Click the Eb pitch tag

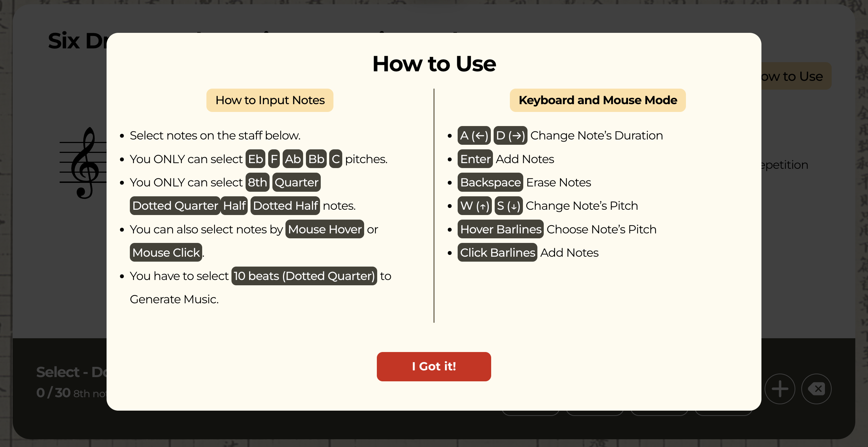click(x=255, y=159)
